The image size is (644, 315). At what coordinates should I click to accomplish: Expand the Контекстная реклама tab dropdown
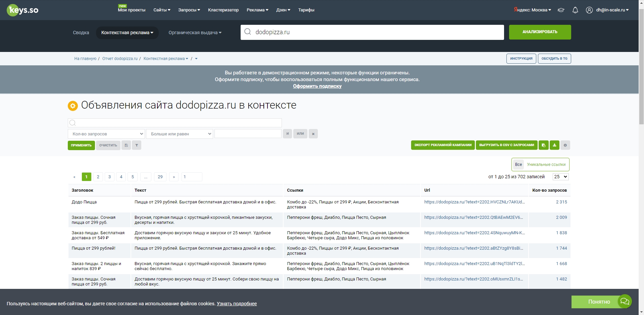click(127, 33)
